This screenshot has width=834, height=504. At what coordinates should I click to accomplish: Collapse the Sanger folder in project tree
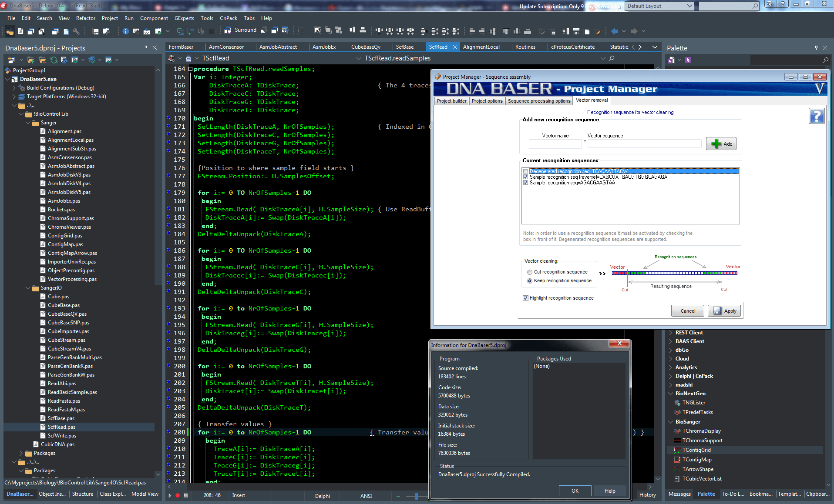pos(28,123)
